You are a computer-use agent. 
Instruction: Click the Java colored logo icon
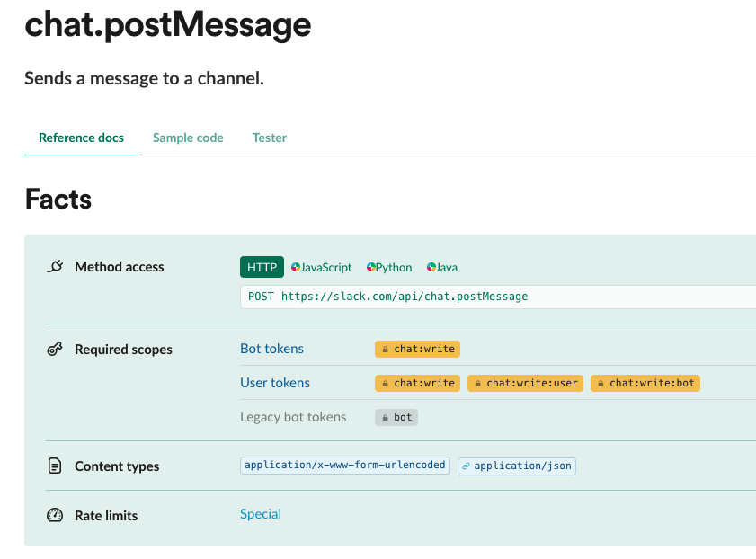click(x=431, y=267)
